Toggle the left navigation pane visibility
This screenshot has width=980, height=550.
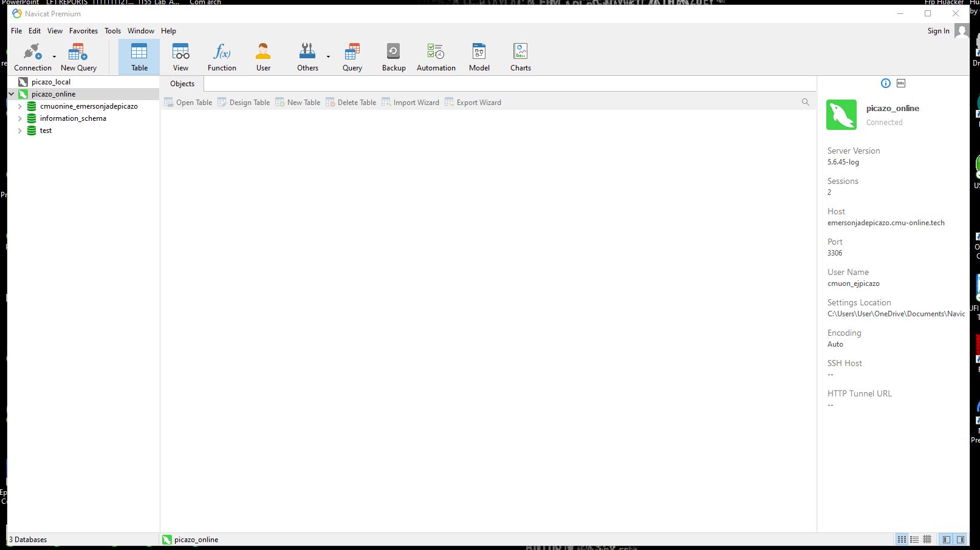click(x=946, y=539)
